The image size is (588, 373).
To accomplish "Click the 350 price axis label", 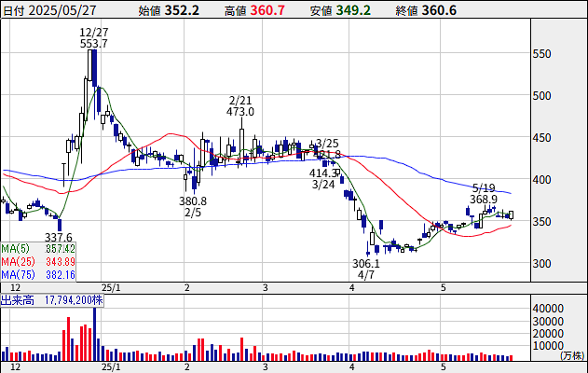I will [x=542, y=221].
